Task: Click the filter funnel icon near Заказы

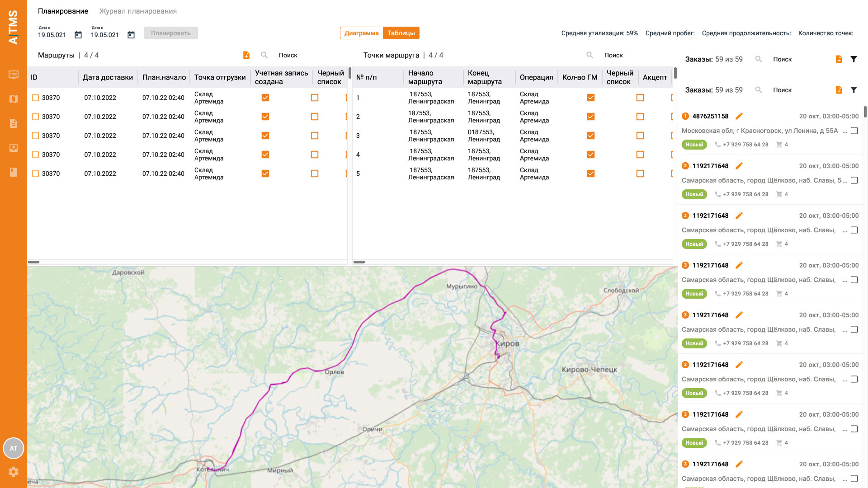Action: pyautogui.click(x=854, y=59)
